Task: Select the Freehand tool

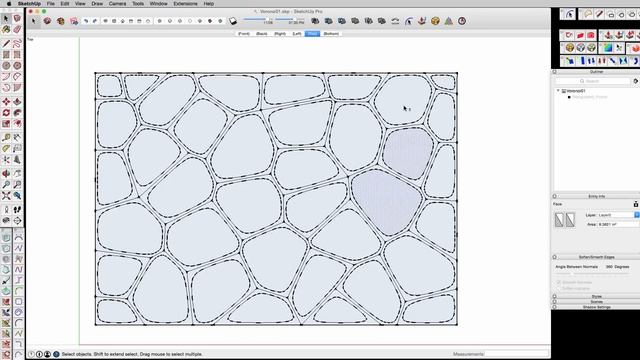Action: coord(17,43)
